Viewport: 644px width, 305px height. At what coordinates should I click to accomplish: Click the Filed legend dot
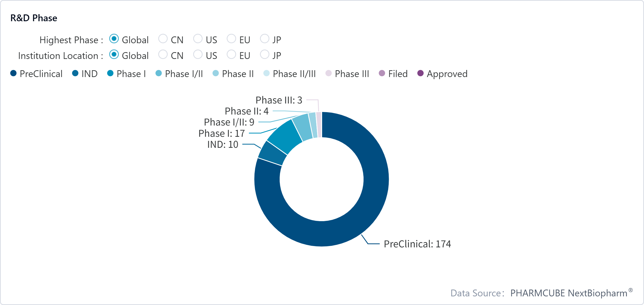click(x=382, y=73)
